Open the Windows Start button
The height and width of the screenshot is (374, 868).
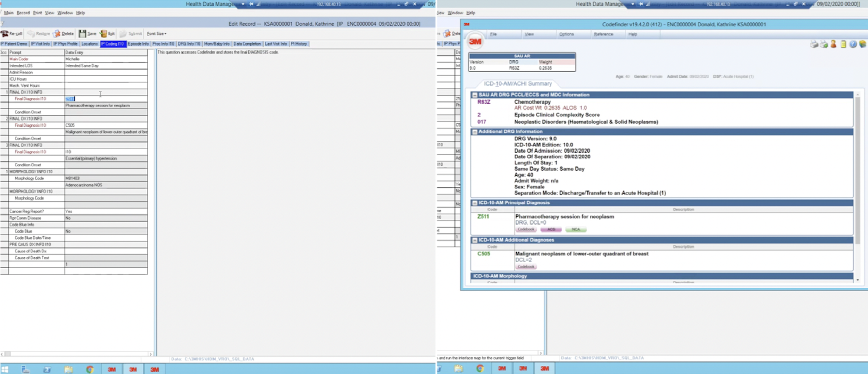pyautogui.click(x=5, y=369)
